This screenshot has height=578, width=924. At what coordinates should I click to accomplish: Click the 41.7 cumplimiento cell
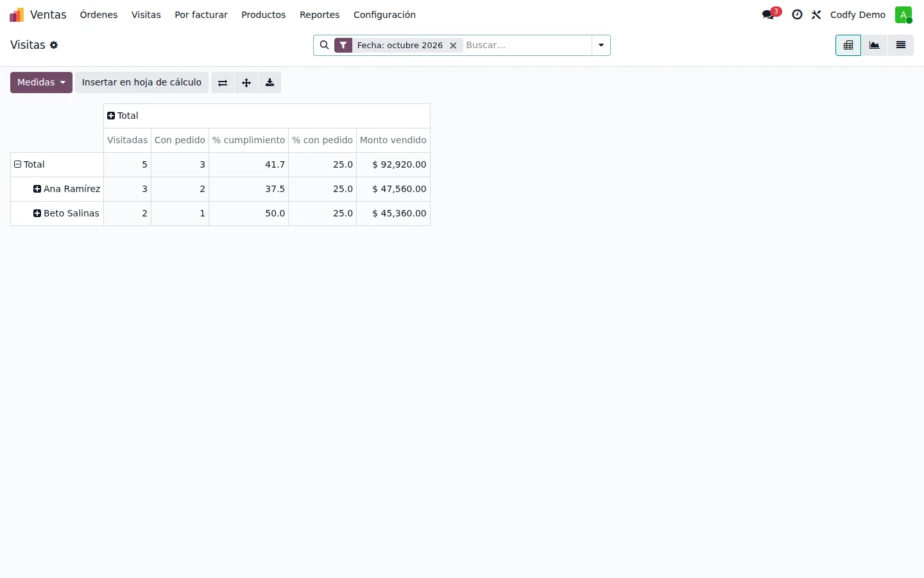[x=248, y=164]
